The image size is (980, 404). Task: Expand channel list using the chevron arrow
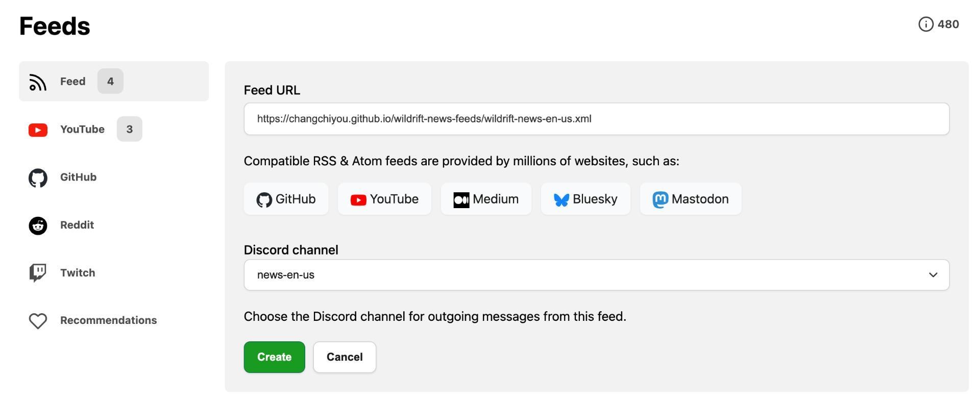[933, 275]
